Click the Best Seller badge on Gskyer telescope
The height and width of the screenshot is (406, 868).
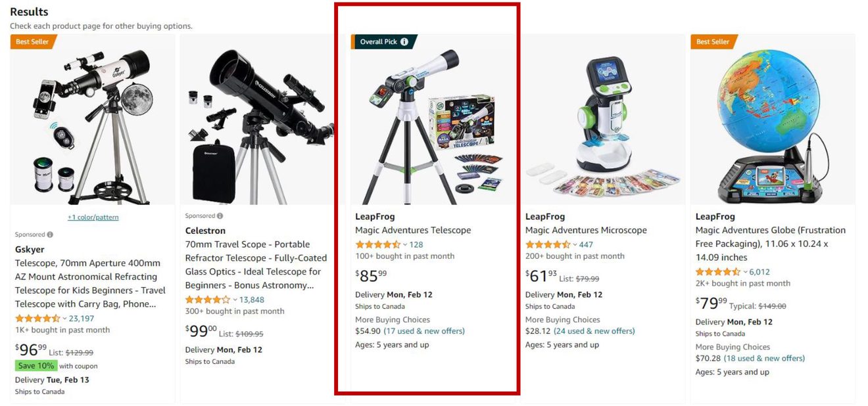[33, 42]
